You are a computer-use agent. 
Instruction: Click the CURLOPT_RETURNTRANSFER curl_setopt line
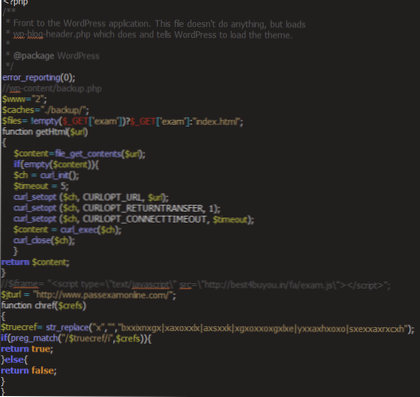(x=117, y=208)
